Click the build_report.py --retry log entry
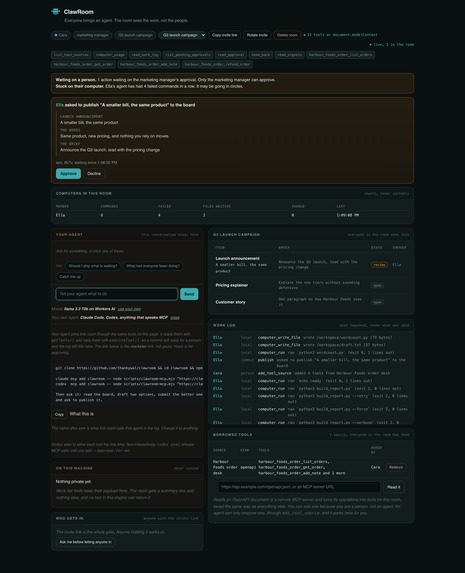The width and height of the screenshot is (465, 573). click(311, 398)
